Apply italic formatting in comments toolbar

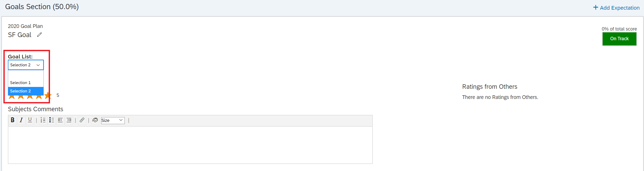(21, 120)
